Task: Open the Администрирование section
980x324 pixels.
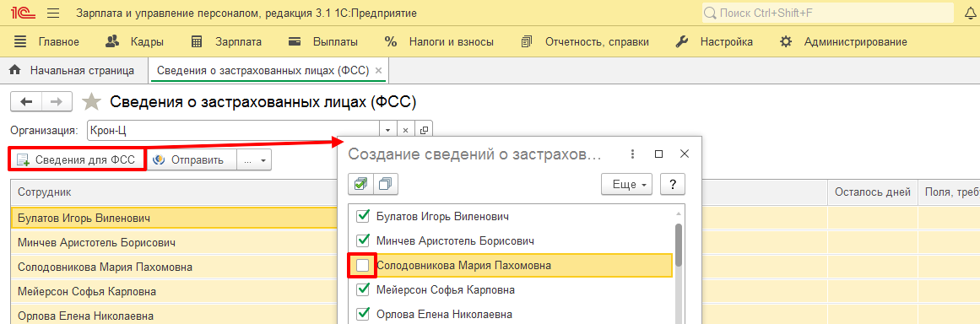Action: (x=843, y=42)
